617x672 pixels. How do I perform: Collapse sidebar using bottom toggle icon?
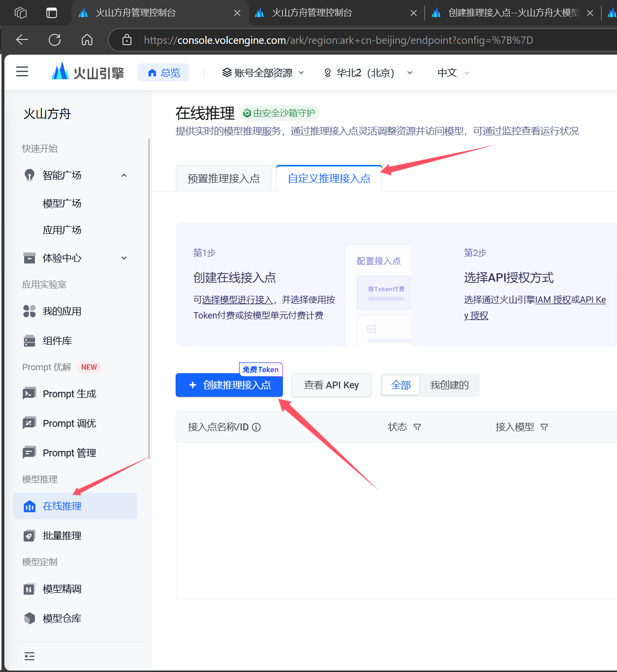coord(30,656)
